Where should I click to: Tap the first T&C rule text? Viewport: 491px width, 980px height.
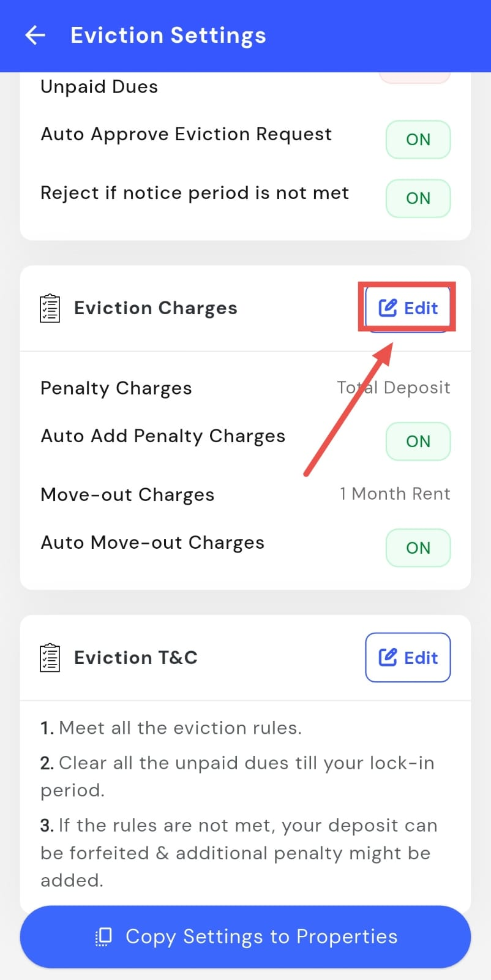coord(171,728)
